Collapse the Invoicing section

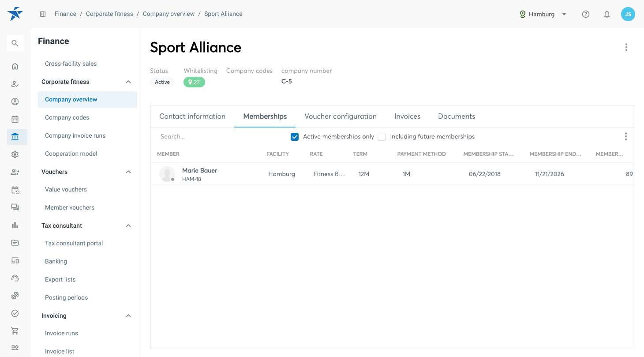tap(128, 316)
